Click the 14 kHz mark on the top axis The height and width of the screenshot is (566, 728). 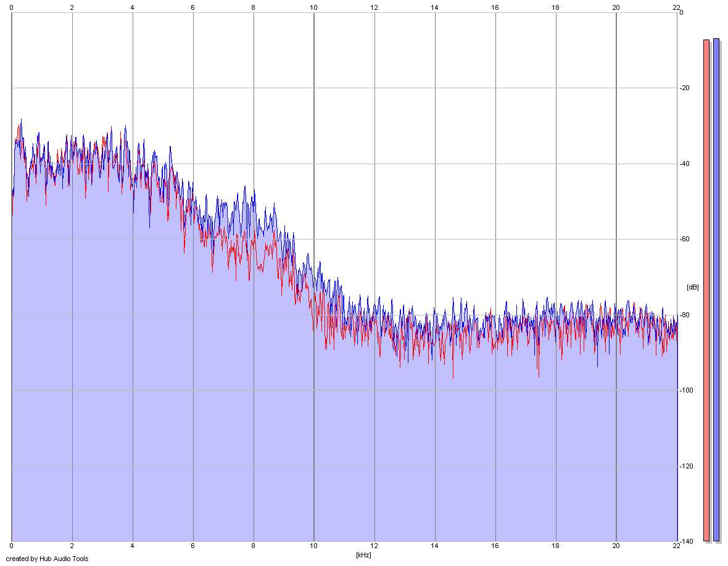434,7
